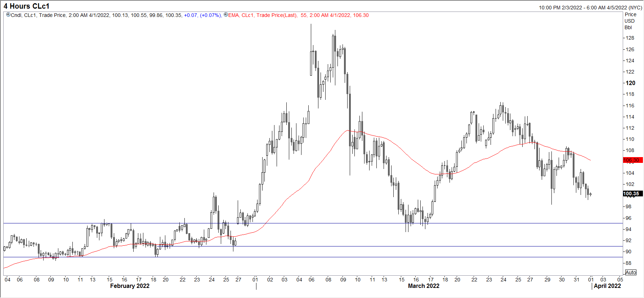Click the 126 price axis label

tap(630, 49)
